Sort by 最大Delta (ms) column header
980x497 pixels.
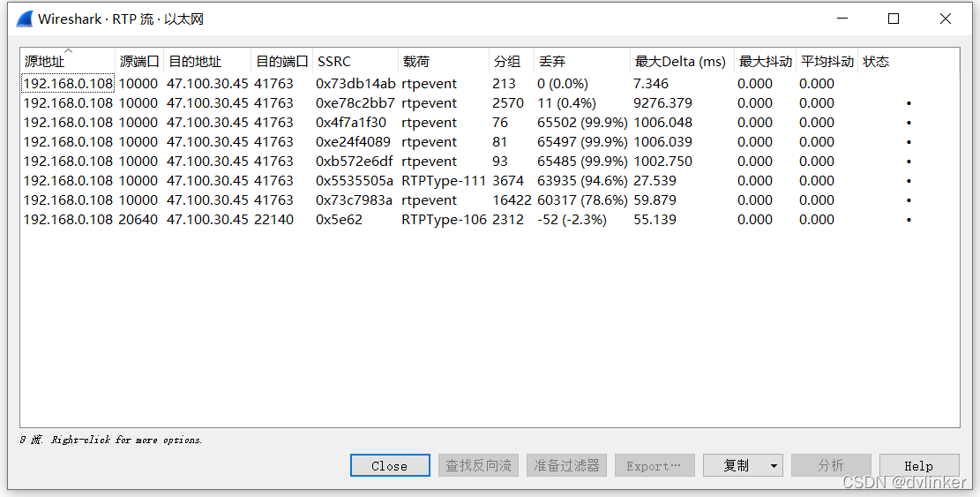pyautogui.click(x=680, y=62)
